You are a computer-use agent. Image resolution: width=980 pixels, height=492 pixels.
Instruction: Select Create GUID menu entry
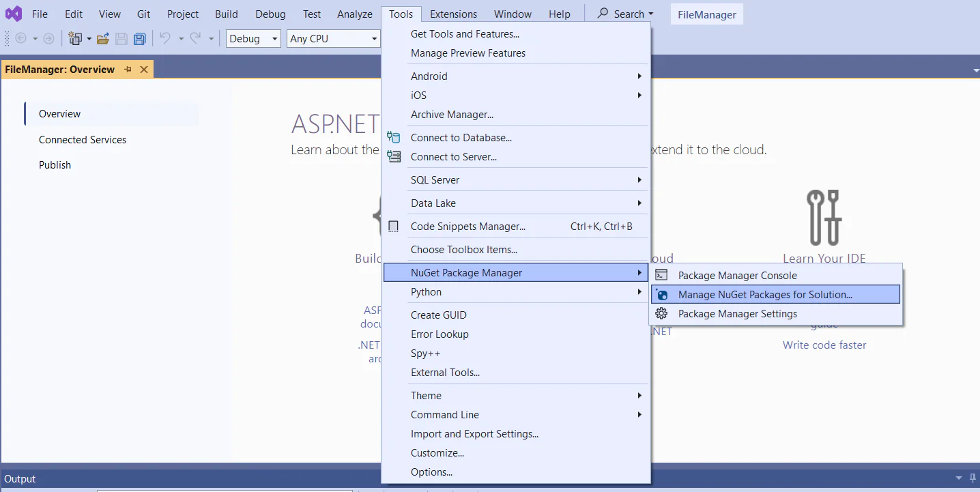pyautogui.click(x=515, y=315)
